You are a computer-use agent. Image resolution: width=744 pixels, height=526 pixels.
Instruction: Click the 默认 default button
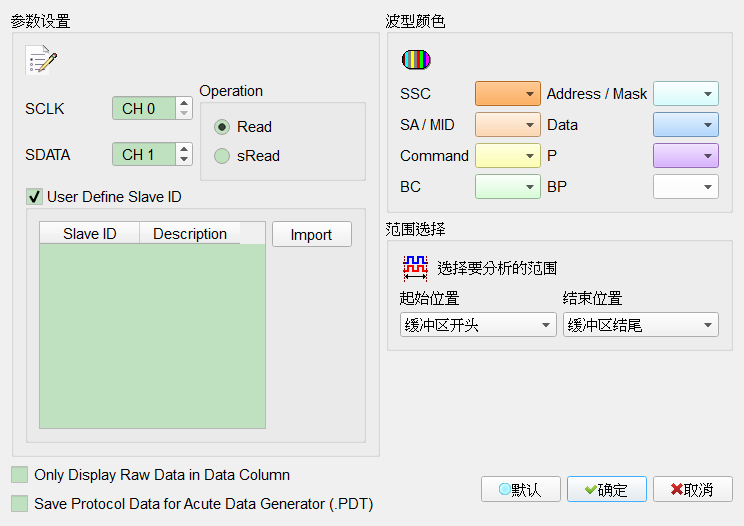pos(521,489)
